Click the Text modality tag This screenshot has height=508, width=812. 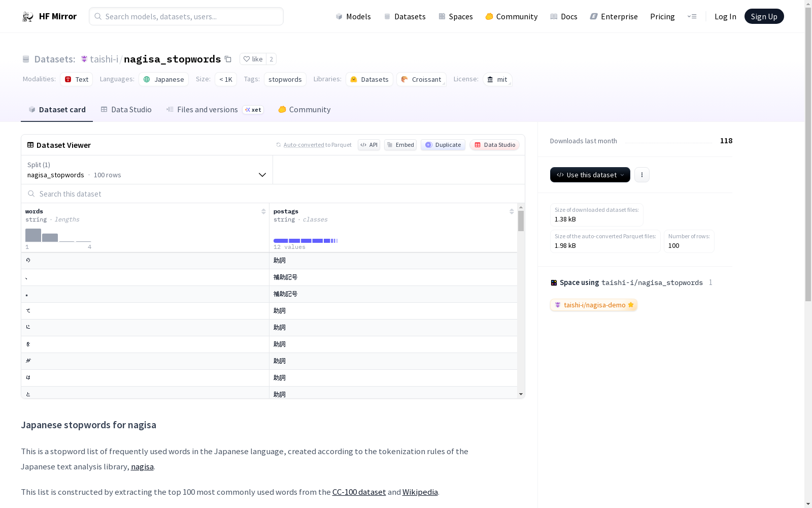tap(77, 79)
